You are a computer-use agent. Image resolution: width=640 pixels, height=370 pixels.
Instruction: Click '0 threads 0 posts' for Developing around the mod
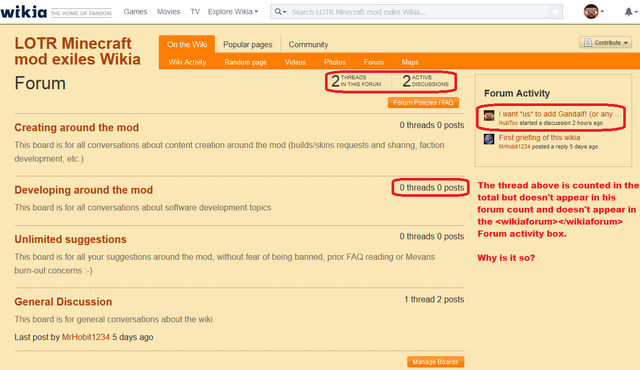[431, 188]
